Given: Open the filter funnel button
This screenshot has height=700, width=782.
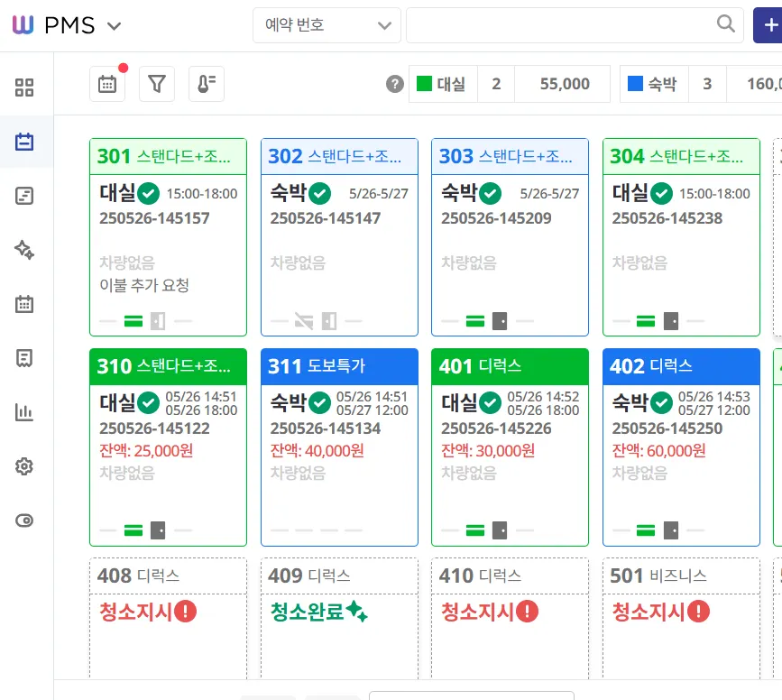Looking at the screenshot, I should [x=157, y=84].
